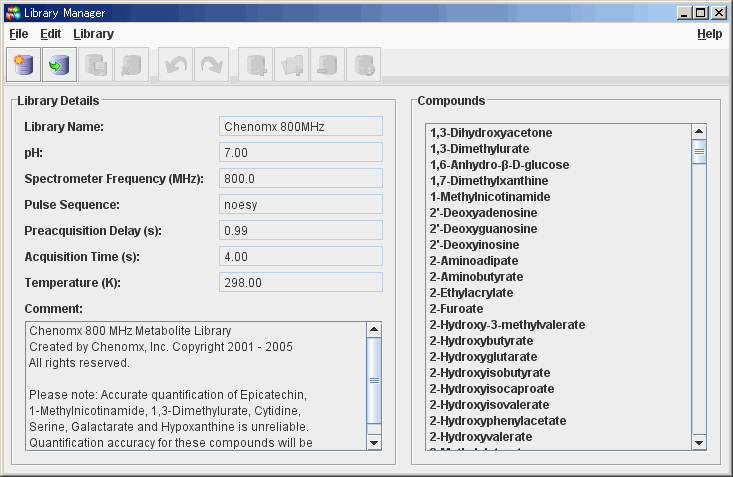
Task: Select 2-Hydroxyglutarate compound
Action: (559, 357)
